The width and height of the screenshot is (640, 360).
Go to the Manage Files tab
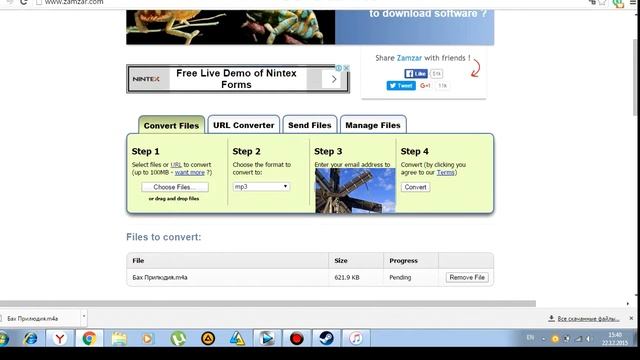(373, 125)
